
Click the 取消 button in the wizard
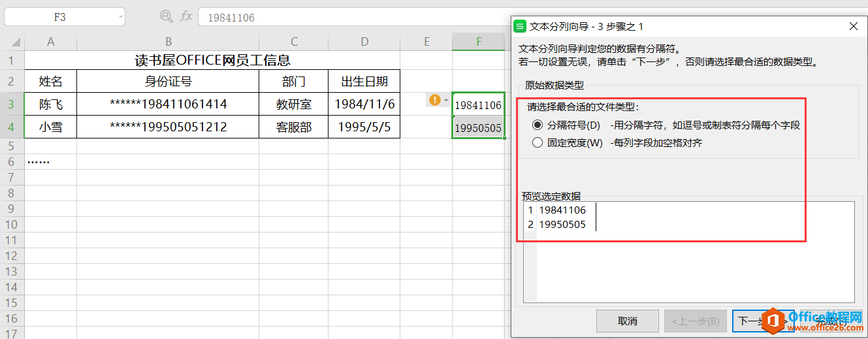click(627, 321)
